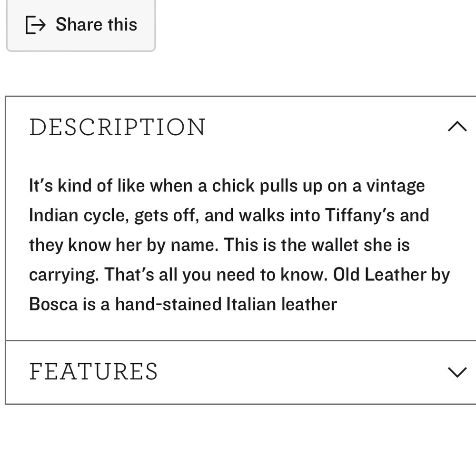Click the share arrow icon

pos(36,25)
